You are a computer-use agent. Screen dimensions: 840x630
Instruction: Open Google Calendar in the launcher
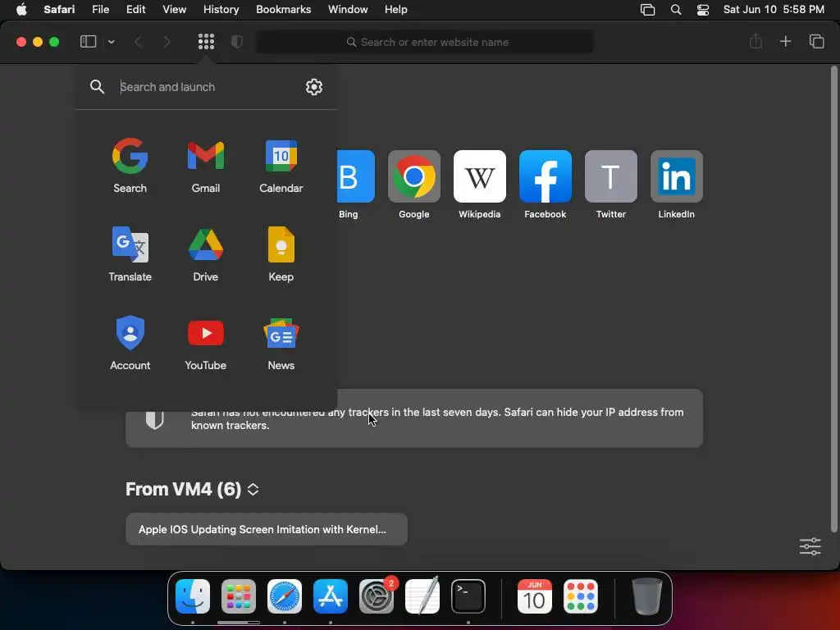[x=281, y=165]
